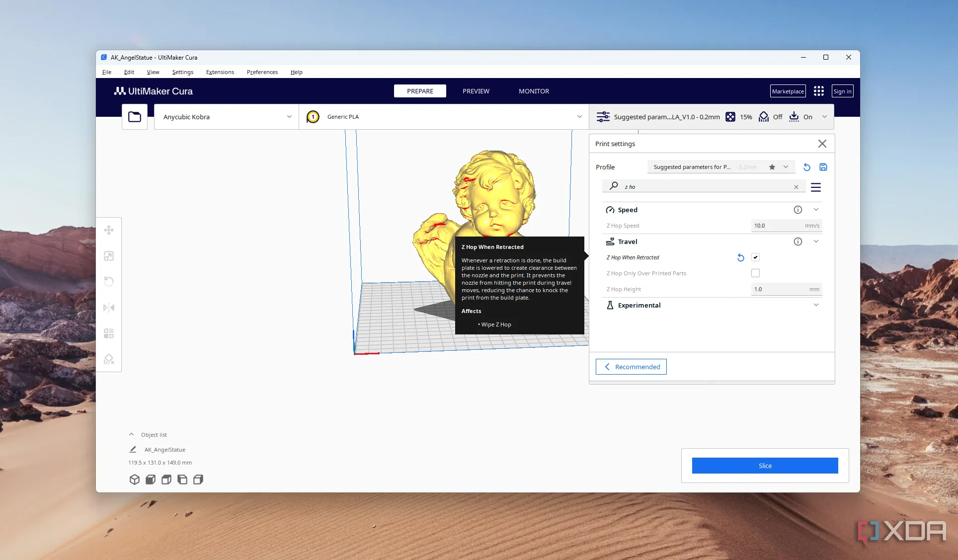Enable Z Hop Only Over Printed Parts
Screen dimensions: 958x560
pyautogui.click(x=755, y=273)
